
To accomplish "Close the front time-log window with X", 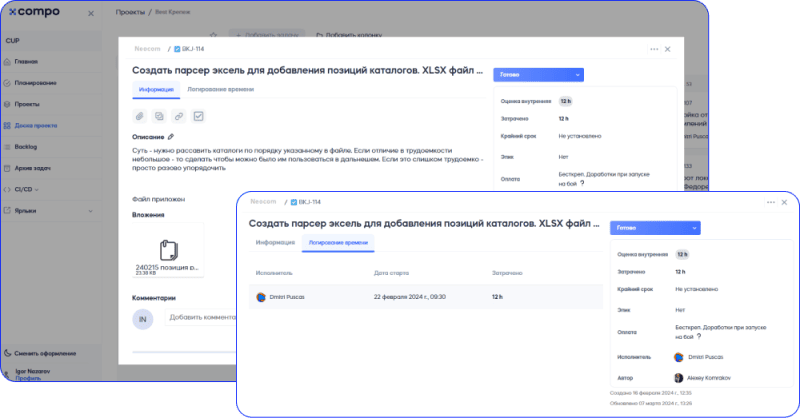I will pos(784,203).
